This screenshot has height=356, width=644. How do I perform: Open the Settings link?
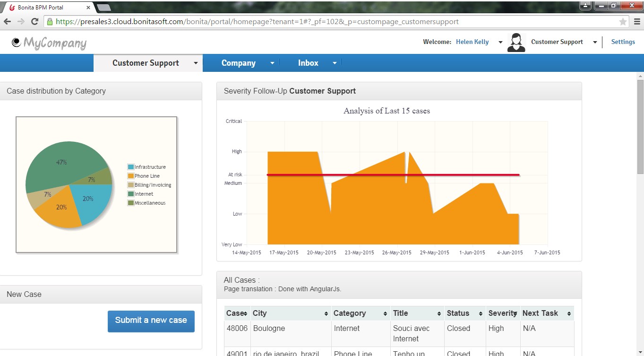(623, 42)
